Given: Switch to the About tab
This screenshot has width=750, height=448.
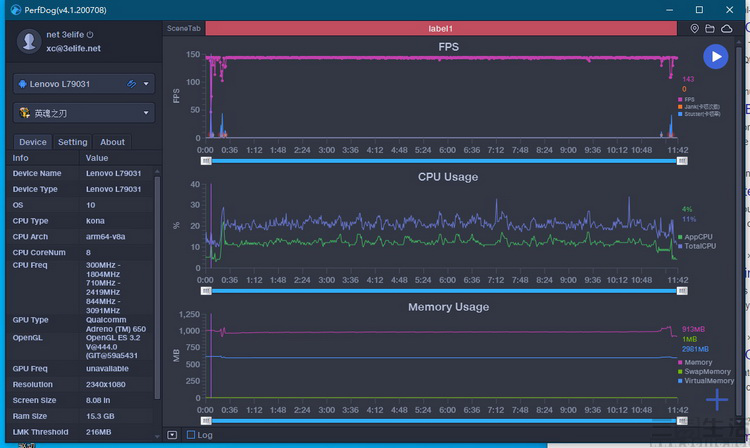Looking at the screenshot, I should (x=112, y=142).
